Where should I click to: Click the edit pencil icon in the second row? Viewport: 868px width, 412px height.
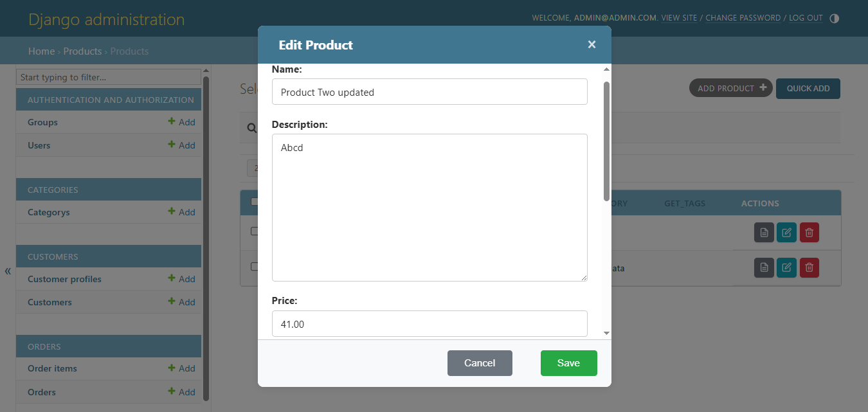786,267
